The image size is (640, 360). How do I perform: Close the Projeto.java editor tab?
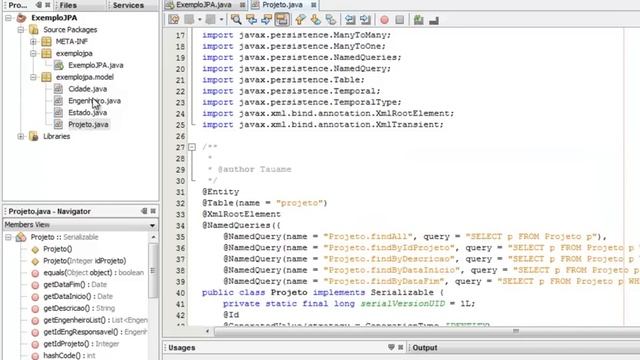[x=313, y=5]
